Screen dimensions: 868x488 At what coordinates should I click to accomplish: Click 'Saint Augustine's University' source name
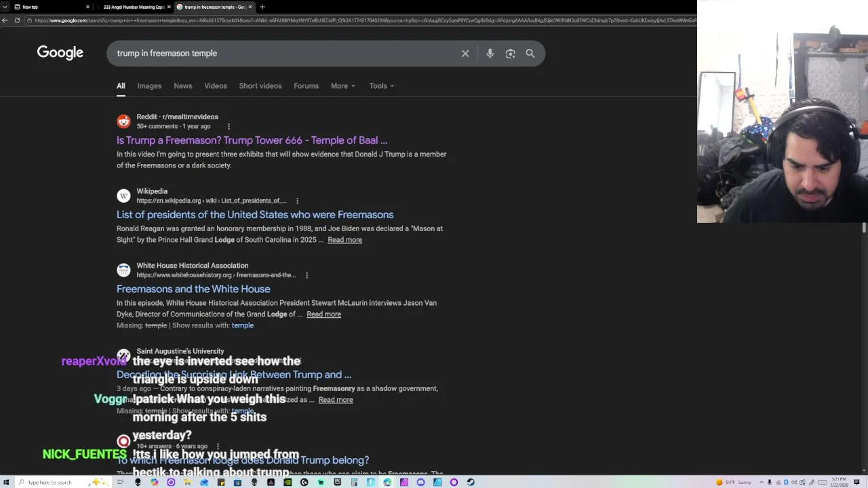[180, 351]
